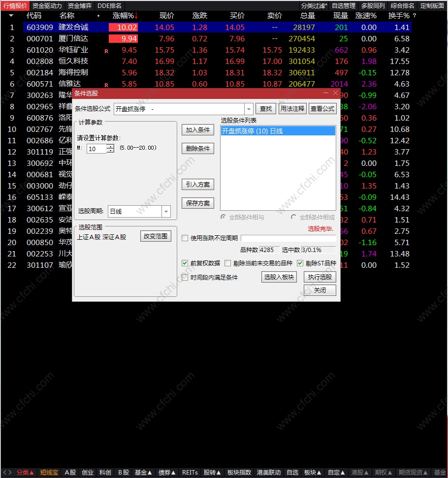
Task: Open the 分类 bottom tab menu
Action: [x=25, y=473]
